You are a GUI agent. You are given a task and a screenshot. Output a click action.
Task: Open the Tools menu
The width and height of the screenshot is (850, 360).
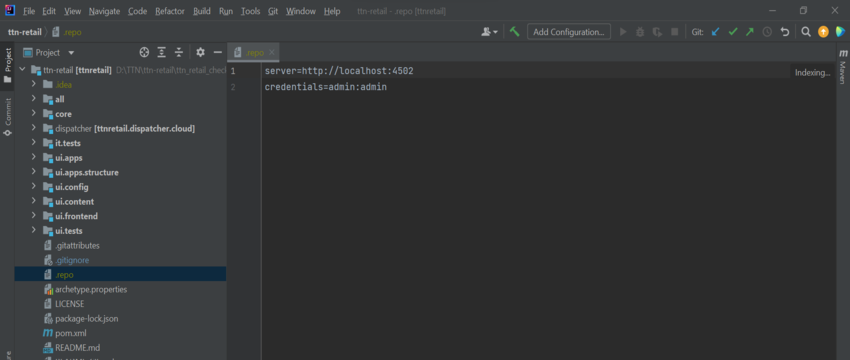tap(250, 11)
